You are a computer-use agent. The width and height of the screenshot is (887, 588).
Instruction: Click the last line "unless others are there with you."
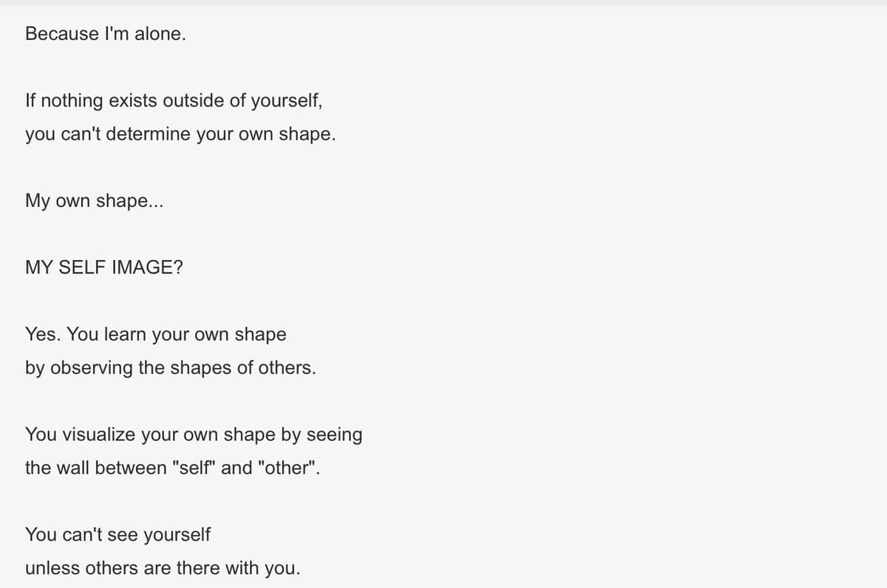[x=163, y=569]
